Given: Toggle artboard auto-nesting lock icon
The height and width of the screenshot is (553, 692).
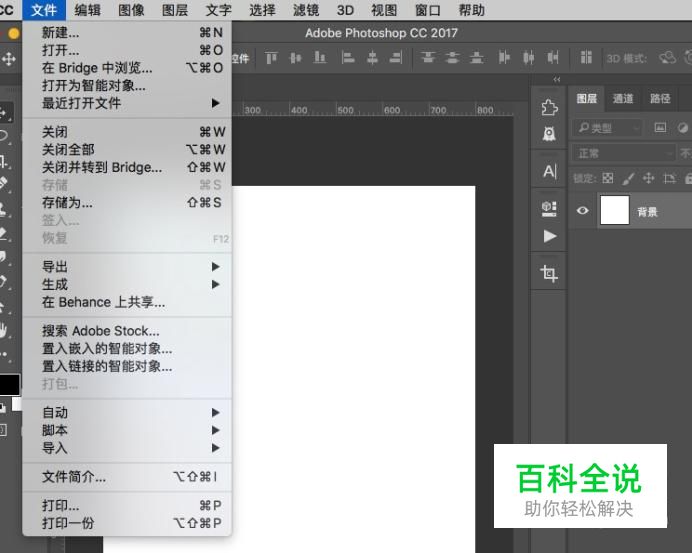Looking at the screenshot, I should [669, 178].
